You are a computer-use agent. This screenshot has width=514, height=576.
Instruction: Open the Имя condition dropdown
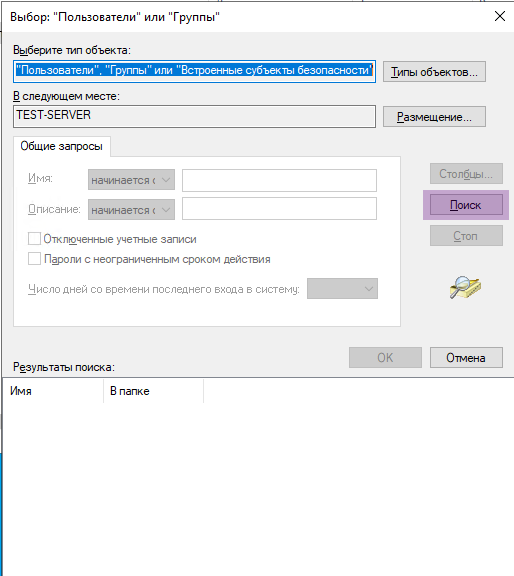[131, 180]
